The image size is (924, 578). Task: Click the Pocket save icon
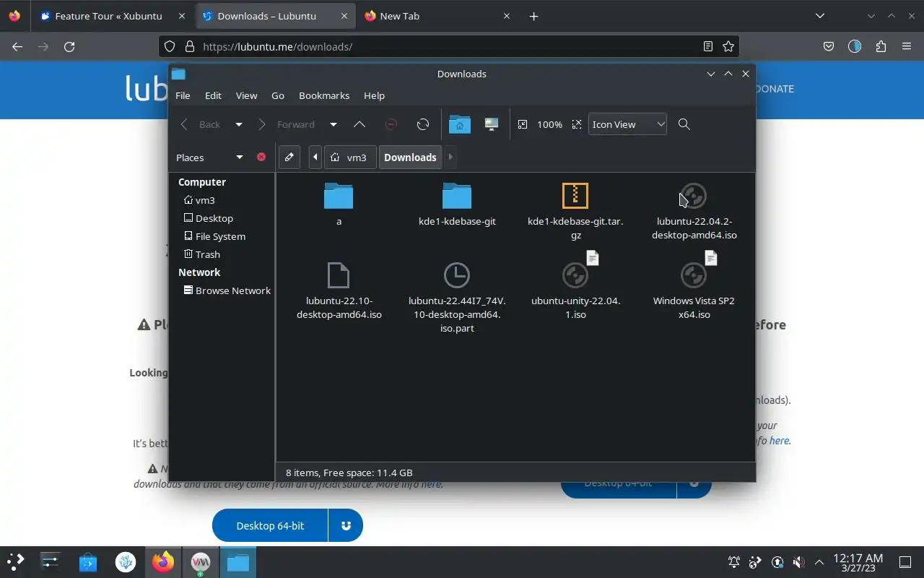pos(829,46)
